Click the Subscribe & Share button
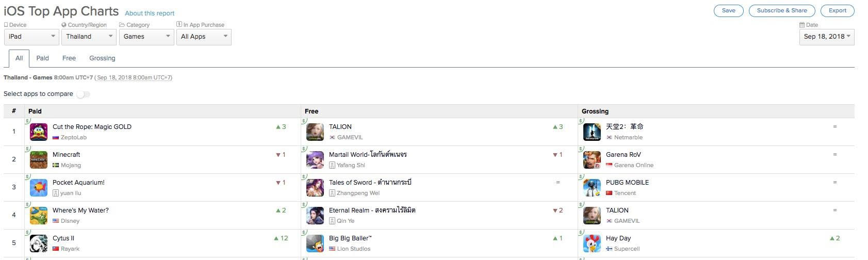The image size is (868, 260). coord(781,11)
